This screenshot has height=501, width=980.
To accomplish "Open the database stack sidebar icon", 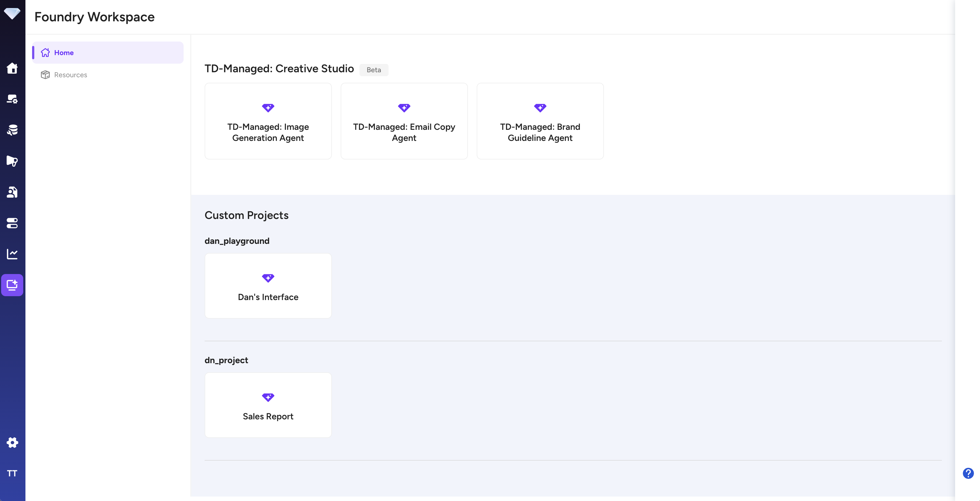I will click(12, 130).
